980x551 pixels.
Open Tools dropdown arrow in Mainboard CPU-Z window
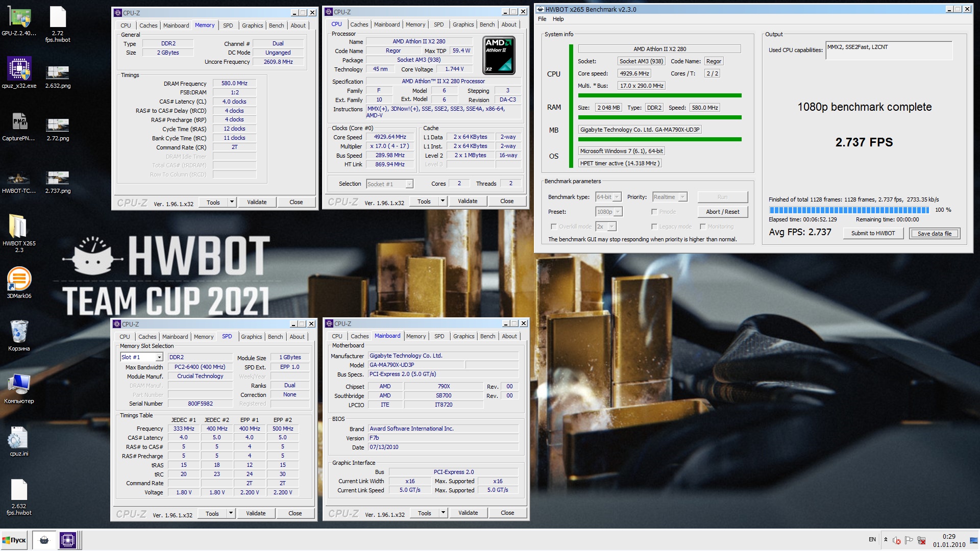coord(443,513)
